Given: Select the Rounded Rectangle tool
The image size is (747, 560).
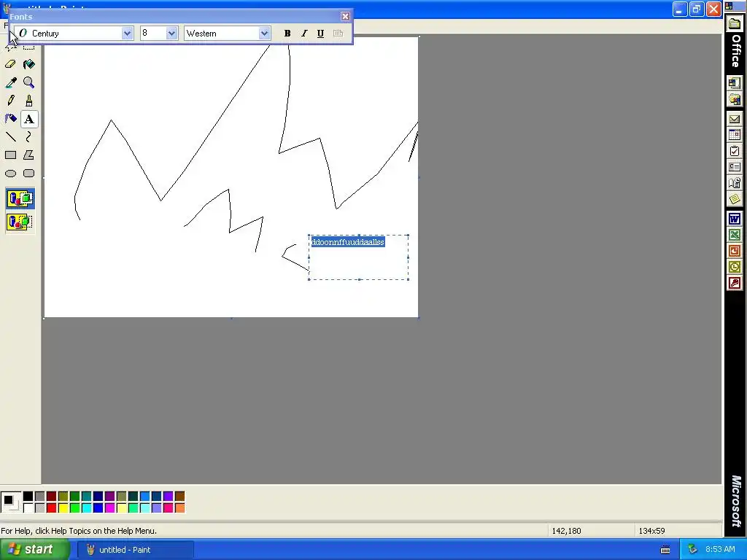Looking at the screenshot, I should point(29,174).
